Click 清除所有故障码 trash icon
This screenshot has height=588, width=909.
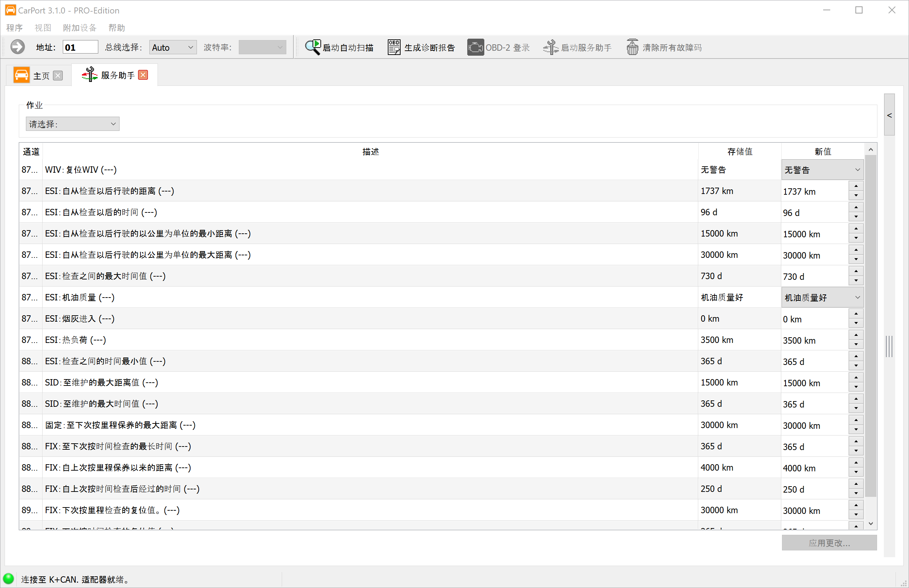(x=632, y=47)
